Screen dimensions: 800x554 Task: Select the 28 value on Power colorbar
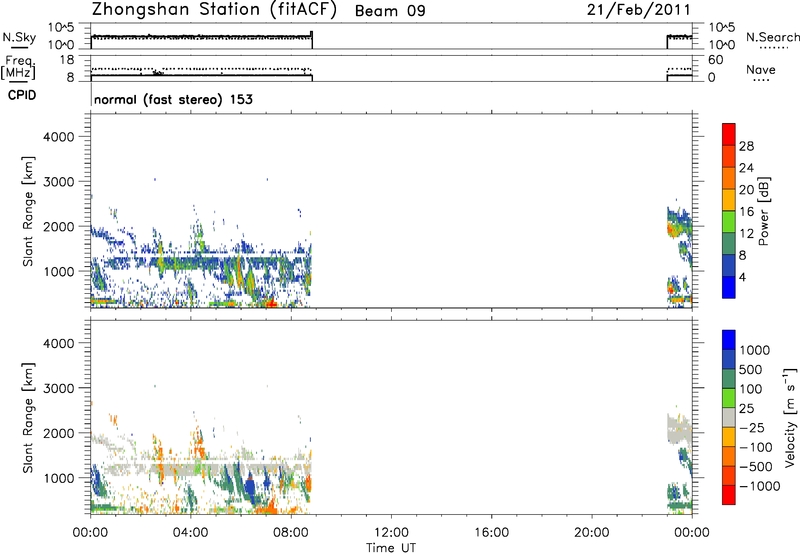pos(746,146)
